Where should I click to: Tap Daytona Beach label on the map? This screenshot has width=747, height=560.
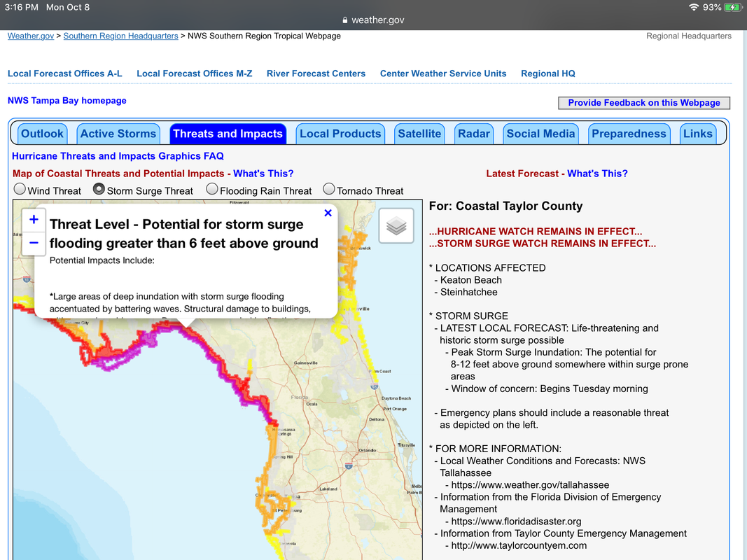(x=396, y=398)
